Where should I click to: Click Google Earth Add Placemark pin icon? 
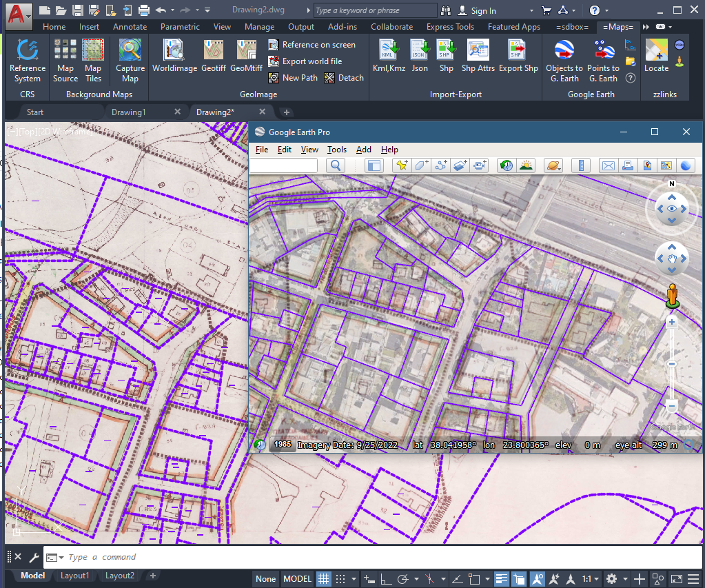coord(402,165)
